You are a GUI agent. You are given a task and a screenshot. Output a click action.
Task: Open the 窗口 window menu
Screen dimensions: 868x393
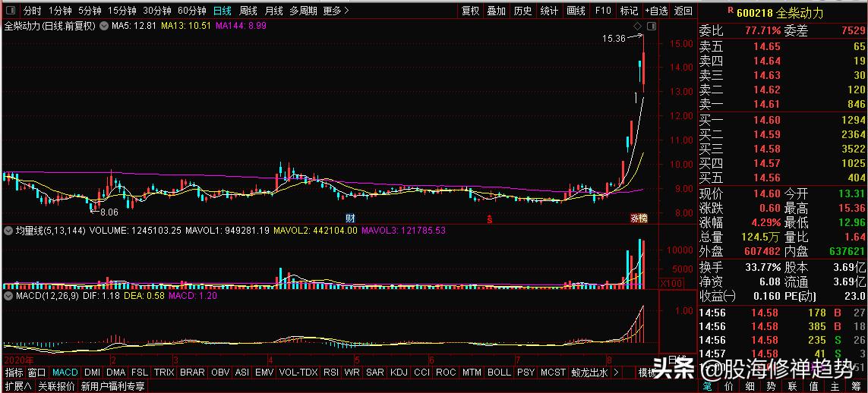point(37,373)
